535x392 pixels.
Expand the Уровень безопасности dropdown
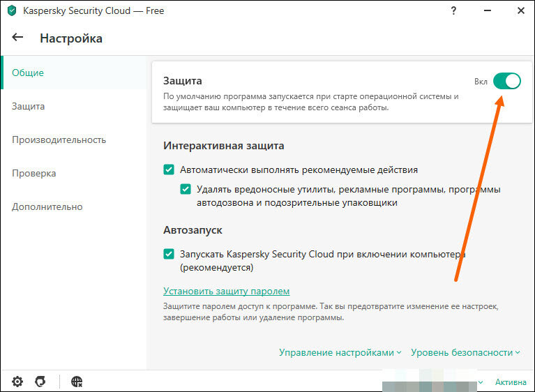[x=465, y=352]
